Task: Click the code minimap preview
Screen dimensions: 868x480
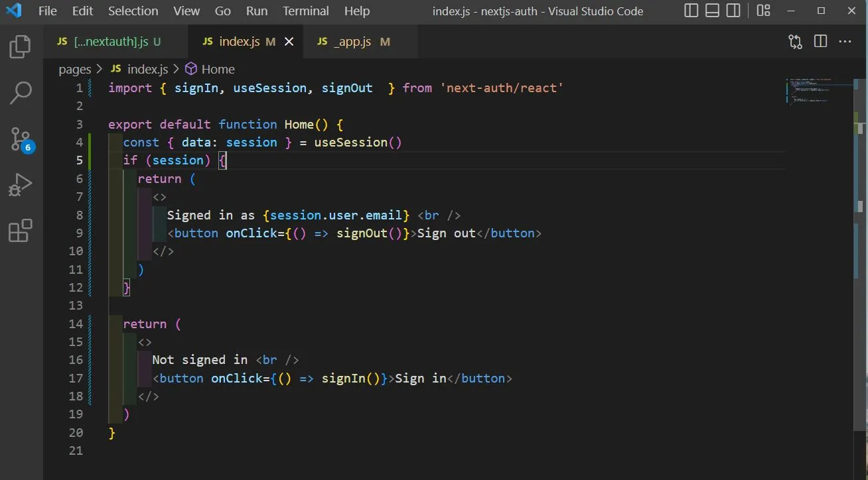Action: click(818, 91)
